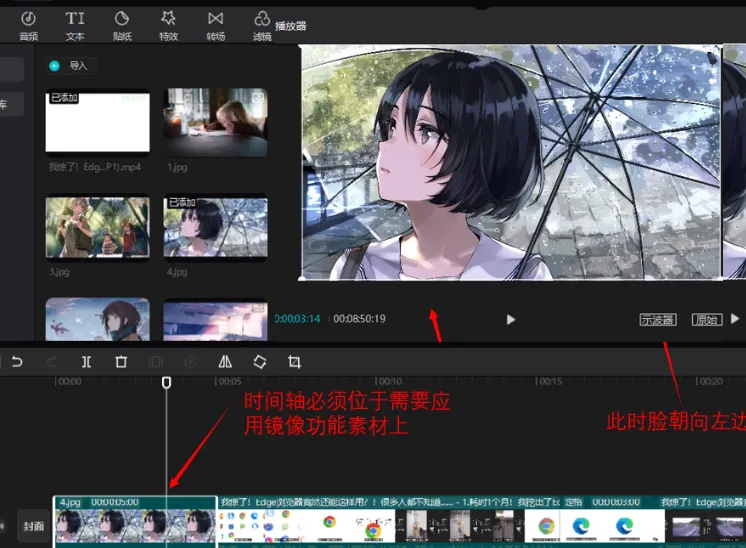Image resolution: width=746 pixels, height=548 pixels.
Task: Select the girl with scarf media thumbnail
Action: tap(98, 319)
